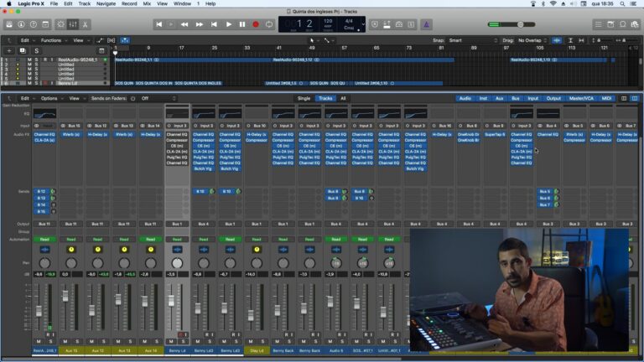Open the Mix menu in menu bar
Screen dimensions: 644x362
(147, 3)
